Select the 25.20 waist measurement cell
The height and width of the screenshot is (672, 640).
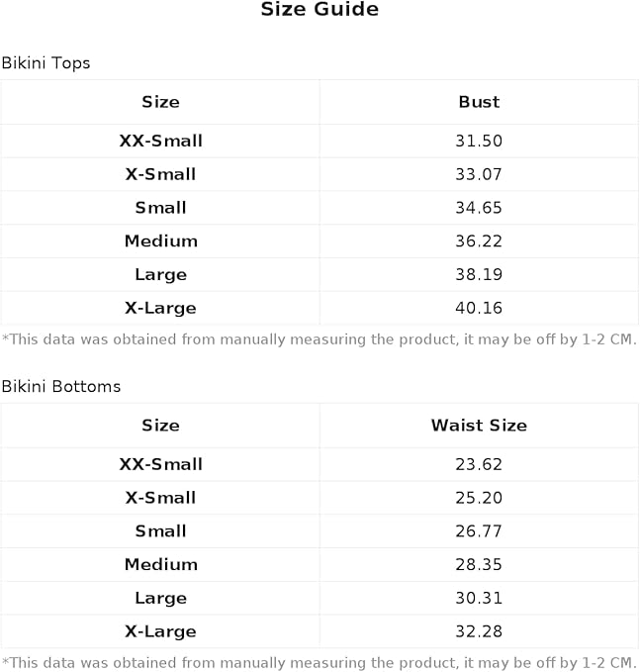click(x=479, y=498)
